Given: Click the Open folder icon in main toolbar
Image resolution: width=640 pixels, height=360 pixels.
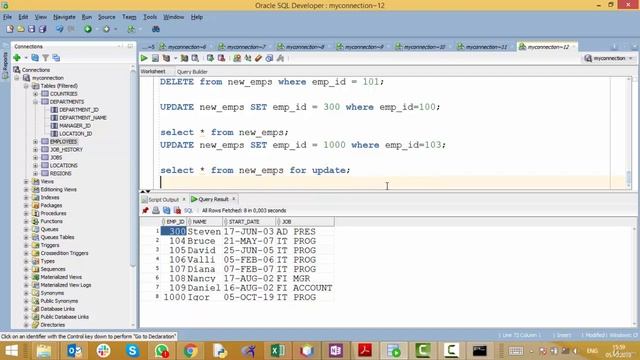Looking at the screenshot, I should click(20, 29).
